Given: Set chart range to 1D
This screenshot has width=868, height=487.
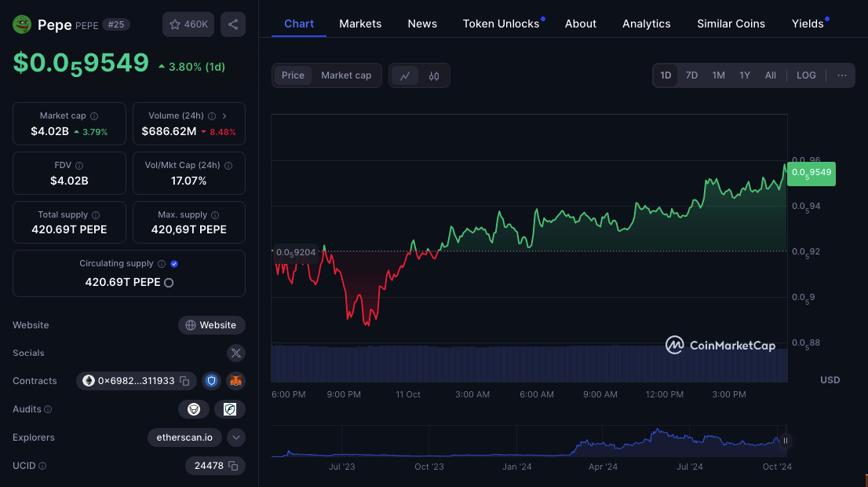Looking at the screenshot, I should pyautogui.click(x=666, y=75).
